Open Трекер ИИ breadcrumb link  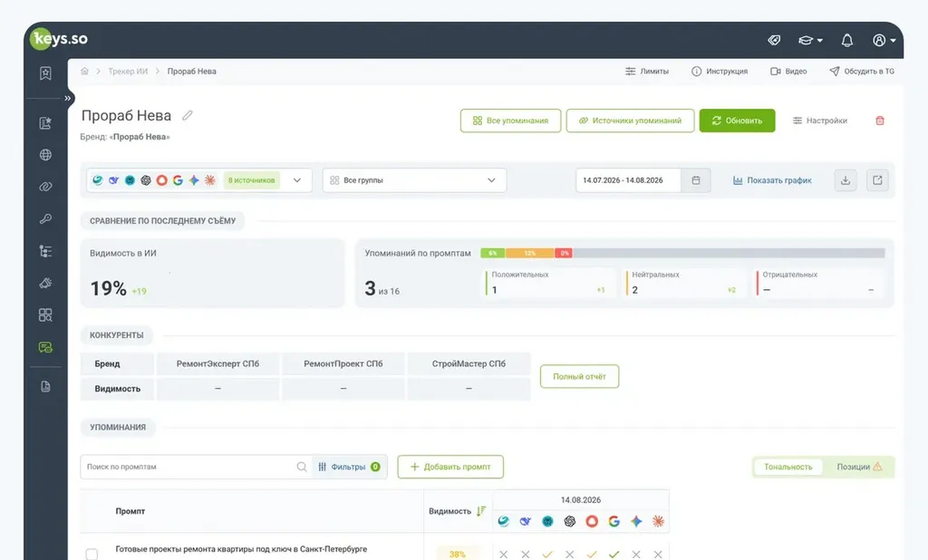tap(128, 71)
